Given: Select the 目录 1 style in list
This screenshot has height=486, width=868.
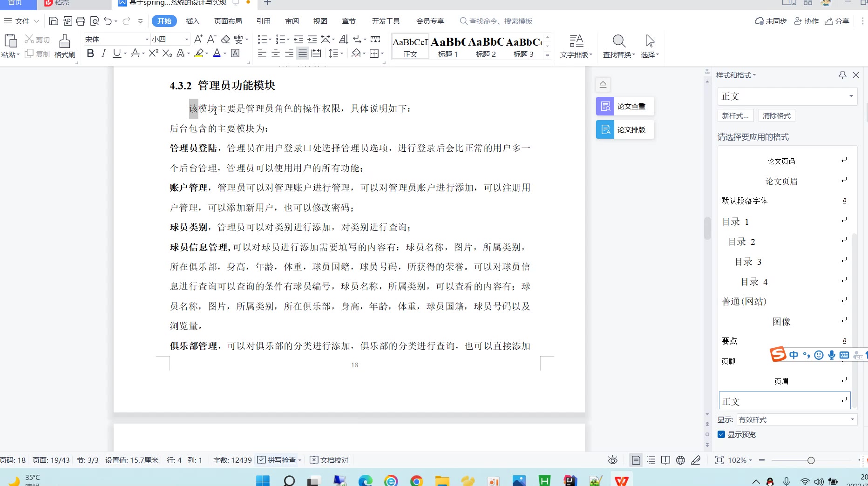Looking at the screenshot, I should pyautogui.click(x=785, y=222).
